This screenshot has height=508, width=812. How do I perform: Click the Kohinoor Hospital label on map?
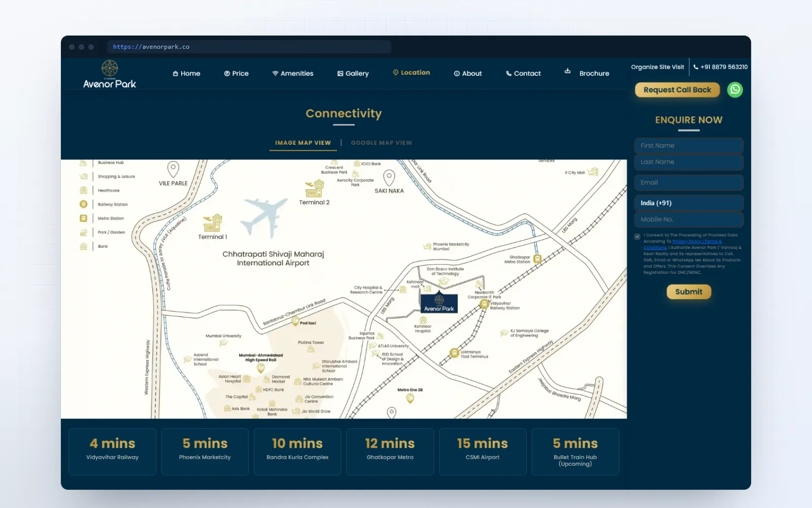tap(423, 329)
